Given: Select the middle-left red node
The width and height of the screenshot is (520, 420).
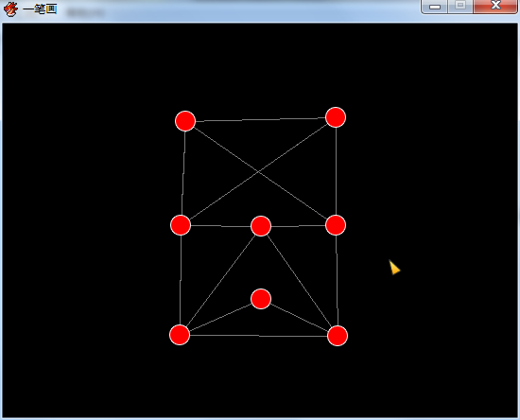Looking at the screenshot, I should (181, 225).
